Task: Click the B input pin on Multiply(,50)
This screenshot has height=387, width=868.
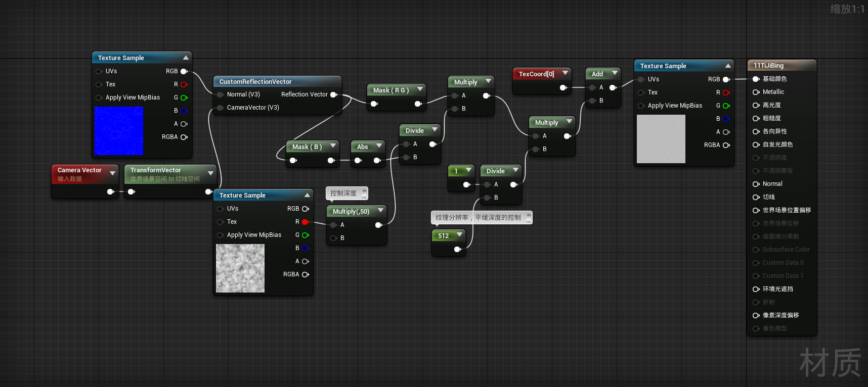Action: [x=333, y=238]
